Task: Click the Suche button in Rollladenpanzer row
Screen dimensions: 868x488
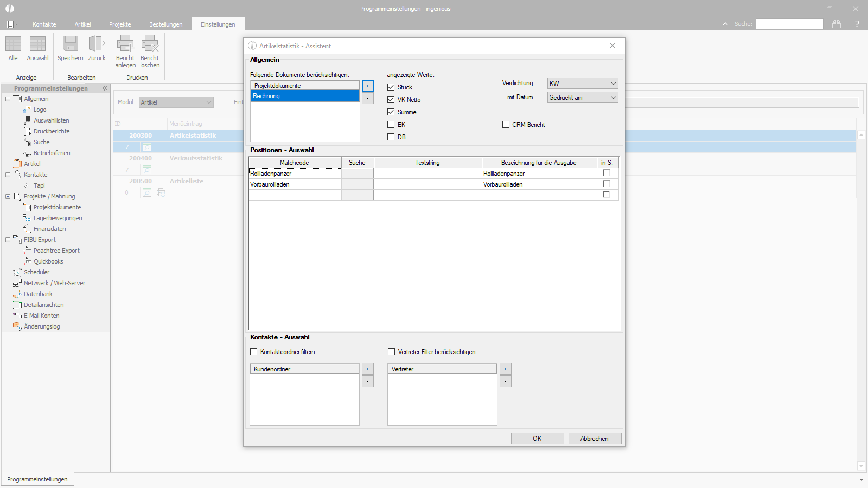Action: (x=358, y=173)
